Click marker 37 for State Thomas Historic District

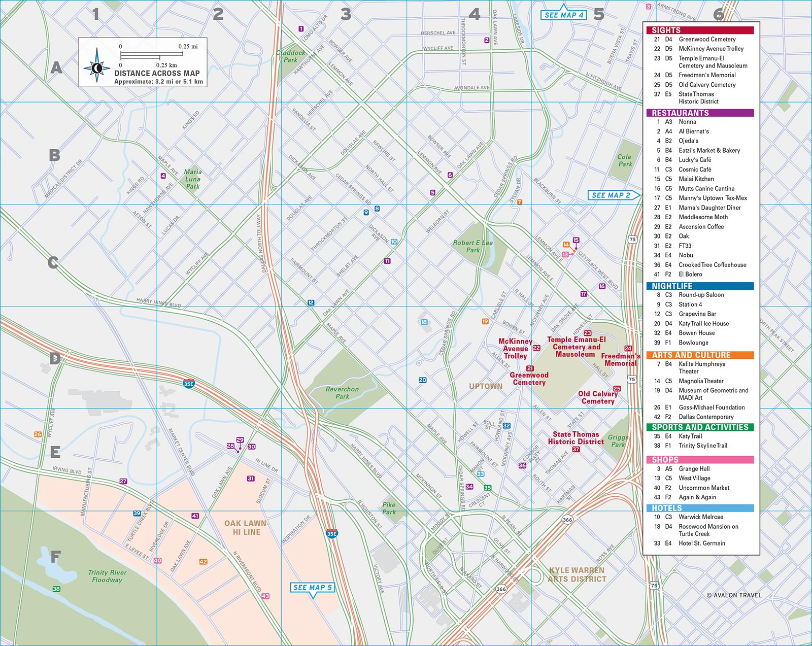[576, 449]
